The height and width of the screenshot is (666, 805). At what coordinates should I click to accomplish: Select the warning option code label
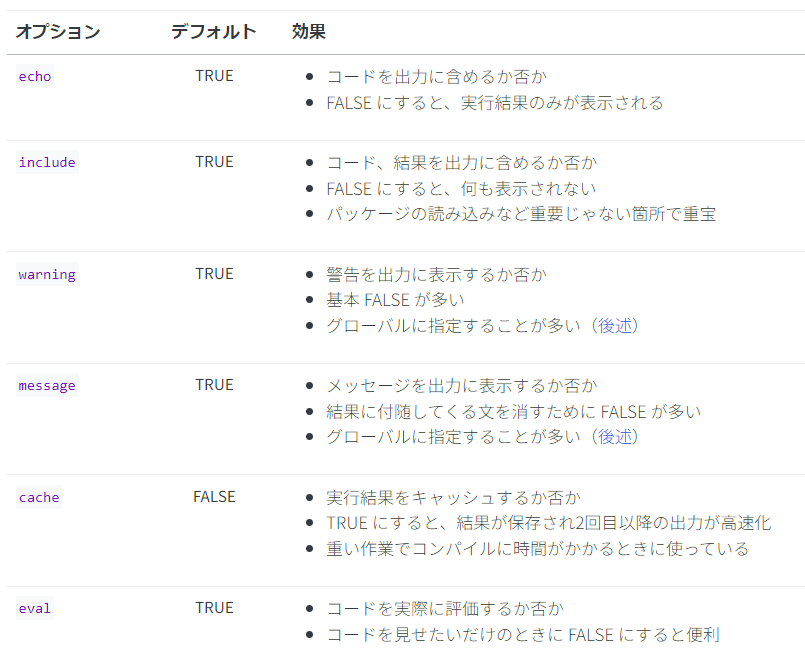click(x=47, y=275)
